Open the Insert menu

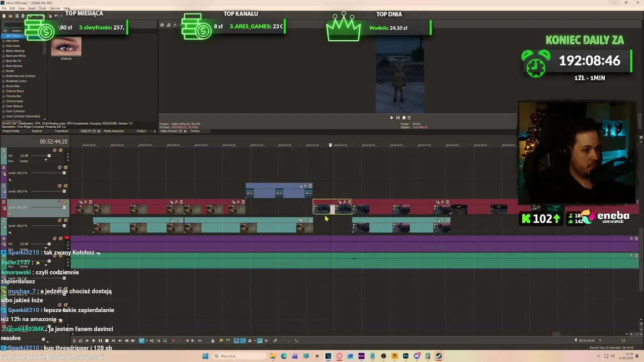coord(32,8)
